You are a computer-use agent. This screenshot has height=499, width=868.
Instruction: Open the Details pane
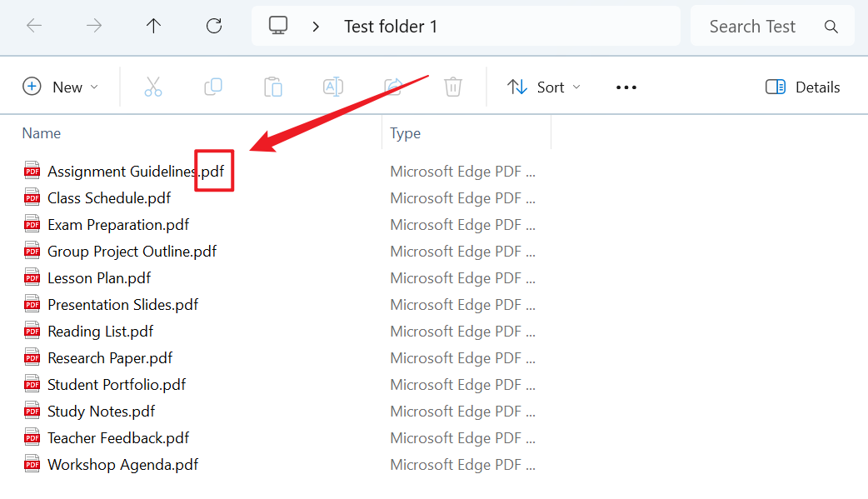coord(801,86)
